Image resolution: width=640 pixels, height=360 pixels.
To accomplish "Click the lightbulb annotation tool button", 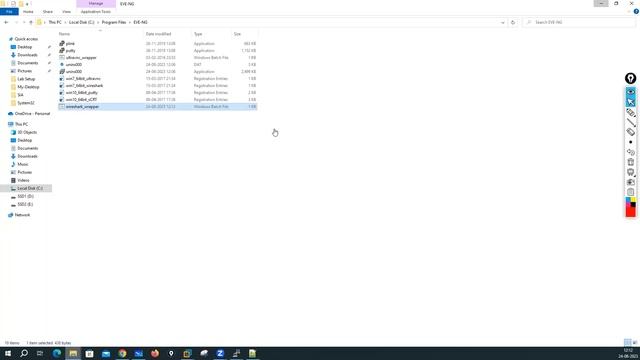I will coord(631,78).
